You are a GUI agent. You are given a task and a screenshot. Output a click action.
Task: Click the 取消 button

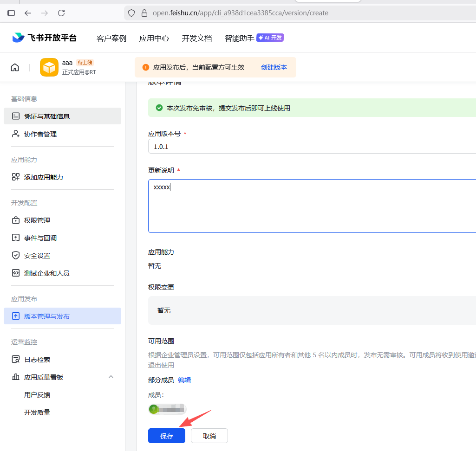[x=209, y=436]
